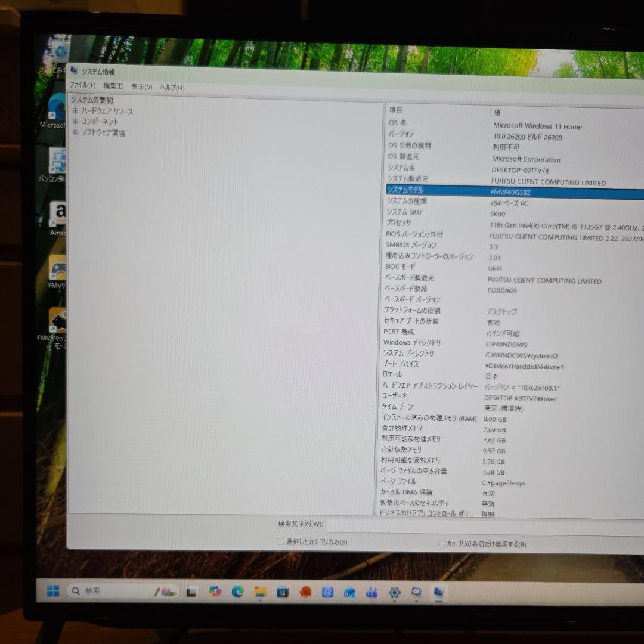Expand the ソフトウェア環境 tree node
Viewport: 644px width, 644px height.
pyautogui.click(x=76, y=132)
